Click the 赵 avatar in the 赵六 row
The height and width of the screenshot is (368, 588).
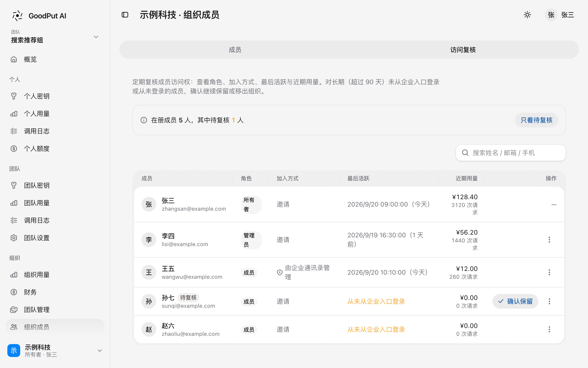(149, 330)
